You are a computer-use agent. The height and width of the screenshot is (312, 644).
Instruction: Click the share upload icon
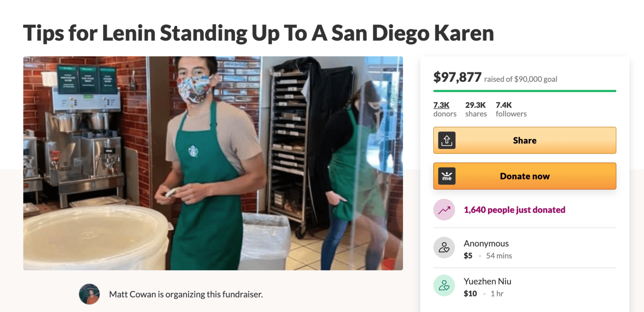[447, 141]
